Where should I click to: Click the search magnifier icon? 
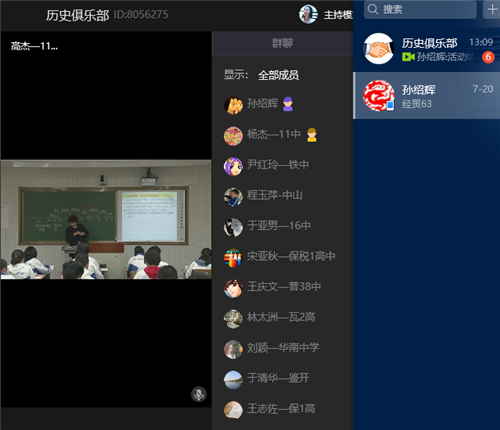[373, 9]
